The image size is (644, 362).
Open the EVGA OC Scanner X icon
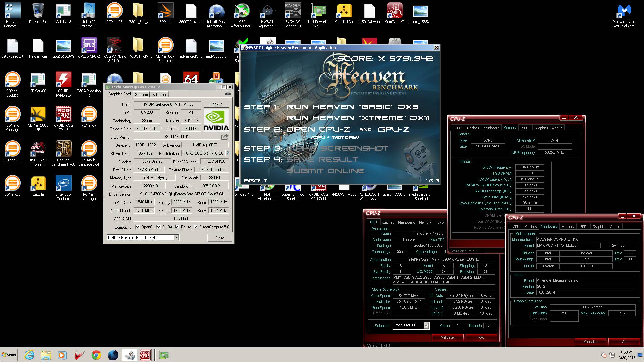(x=293, y=15)
